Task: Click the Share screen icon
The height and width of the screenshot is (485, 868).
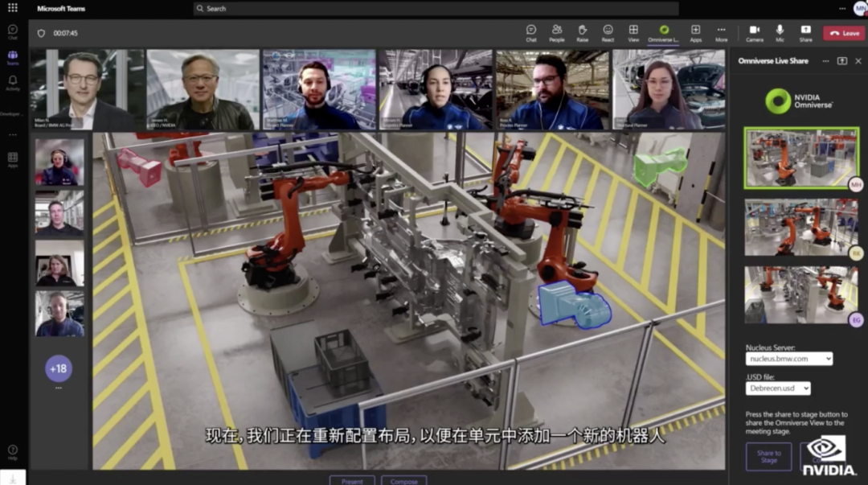Action: click(805, 32)
